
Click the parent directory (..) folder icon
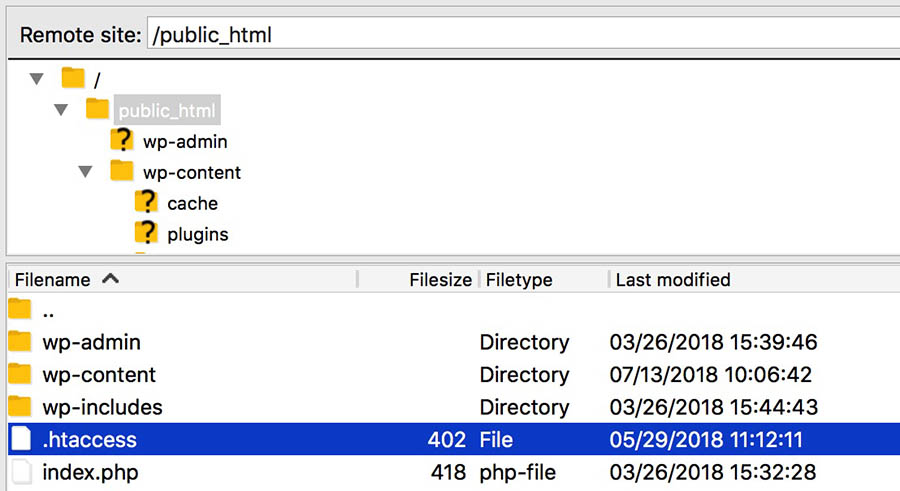(x=20, y=311)
